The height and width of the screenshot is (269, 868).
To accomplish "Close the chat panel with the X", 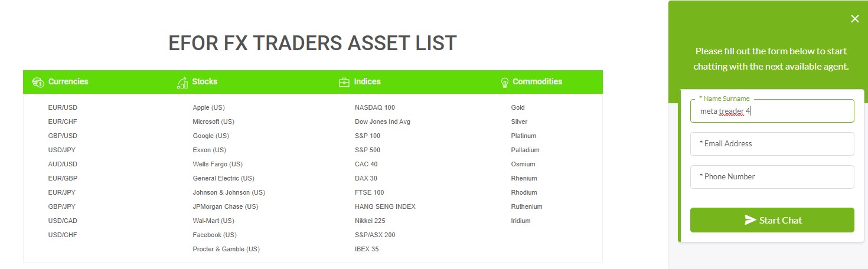I will point(854,19).
